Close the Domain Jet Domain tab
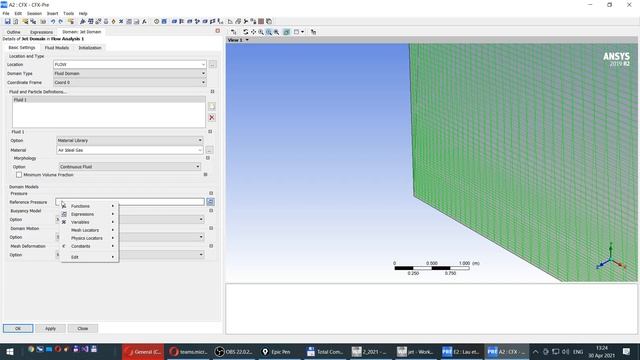This screenshot has width=640, height=360. coord(218,31)
